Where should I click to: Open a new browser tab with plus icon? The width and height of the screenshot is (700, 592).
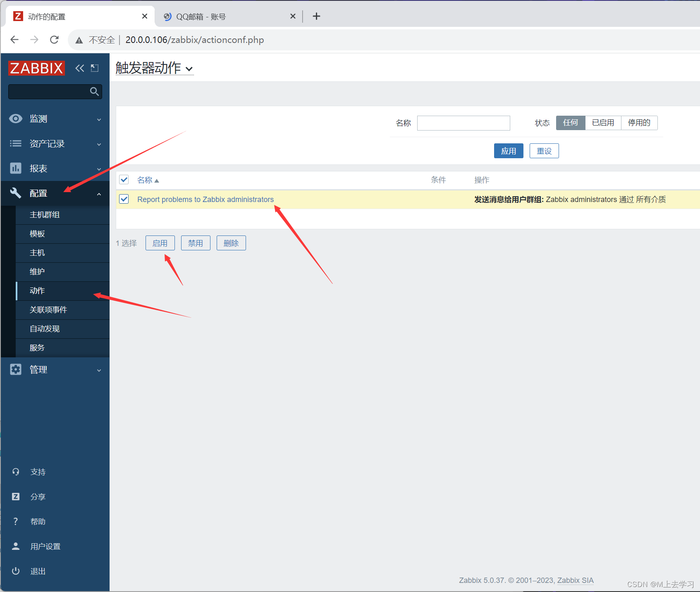[316, 16]
